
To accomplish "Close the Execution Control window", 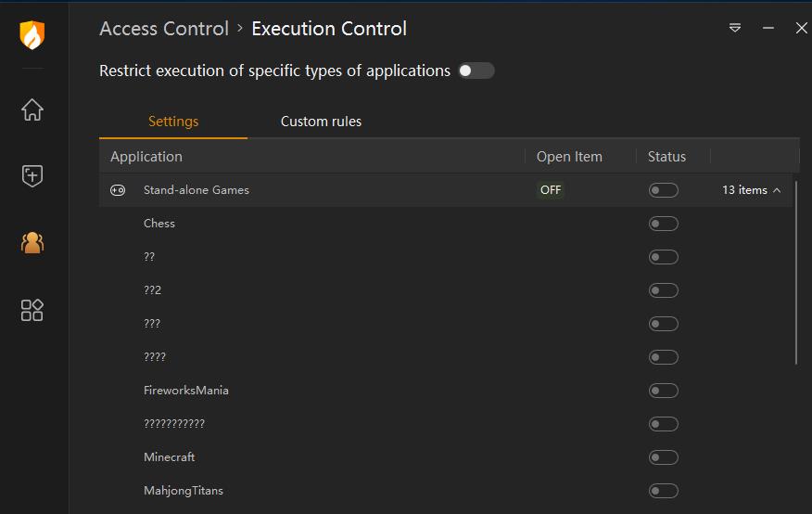I will pyautogui.click(x=801, y=28).
